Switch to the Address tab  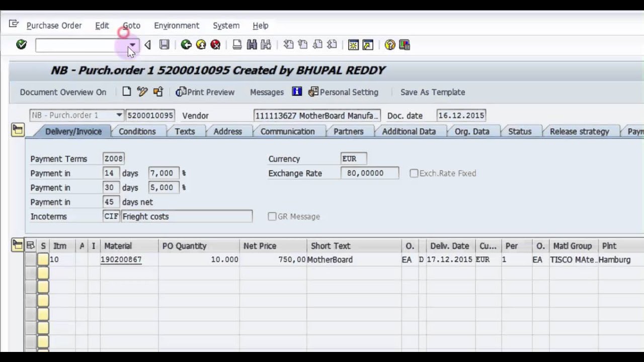[x=227, y=131]
